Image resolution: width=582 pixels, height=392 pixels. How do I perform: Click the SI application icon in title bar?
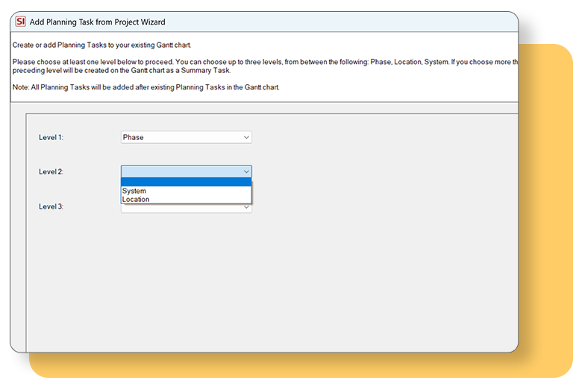[20, 22]
